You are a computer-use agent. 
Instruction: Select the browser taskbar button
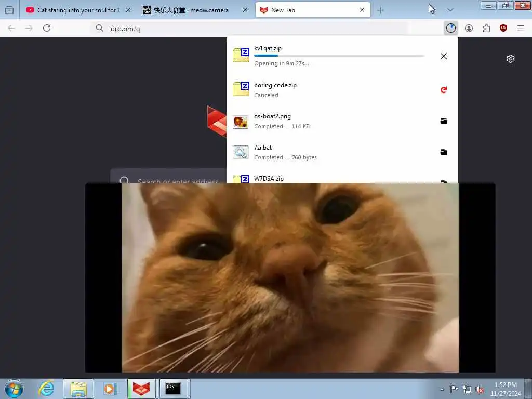(141, 389)
